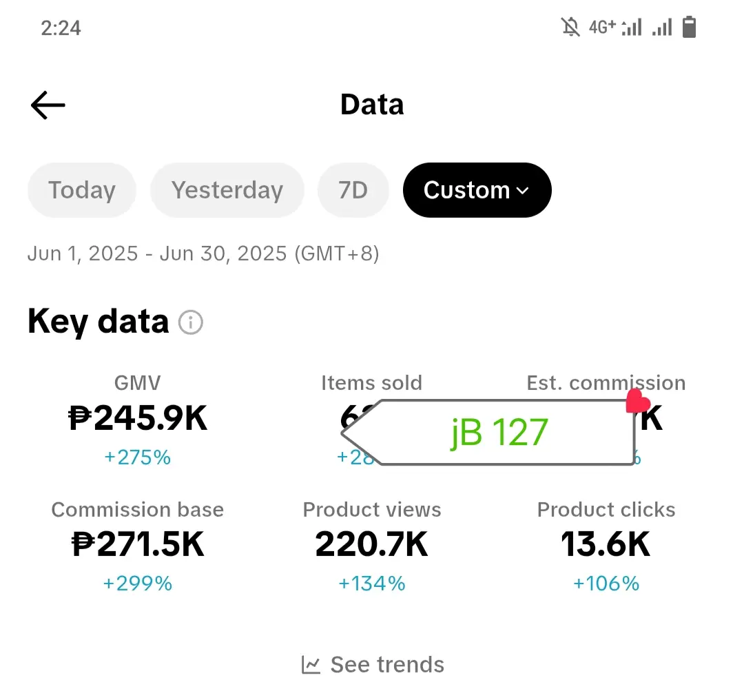This screenshot has width=744, height=700.
Task: Tap the GMV ₱245.9K metric
Action: [x=138, y=420]
